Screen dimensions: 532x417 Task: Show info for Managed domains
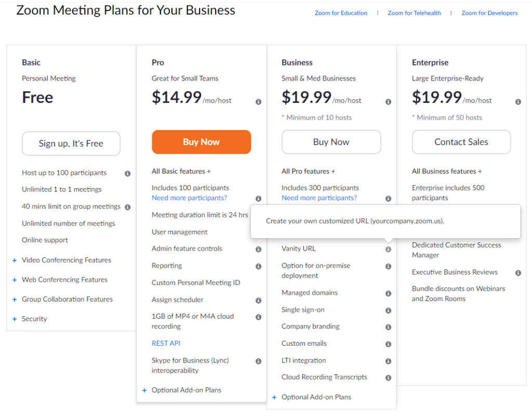(389, 293)
